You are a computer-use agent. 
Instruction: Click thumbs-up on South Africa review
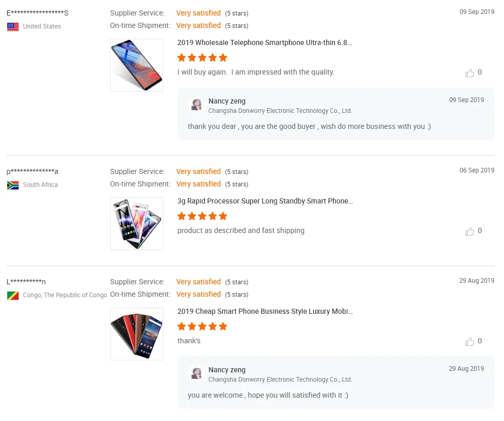[x=470, y=231]
